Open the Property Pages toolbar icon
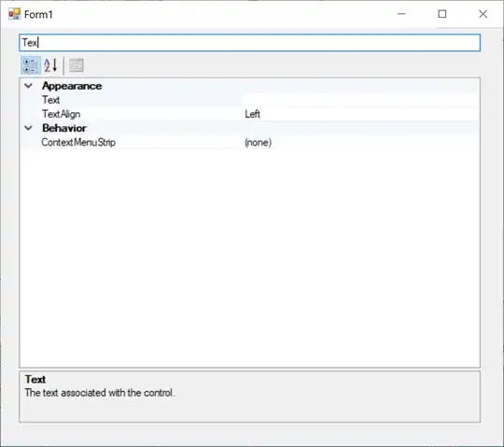Image resolution: width=504 pixels, height=447 pixels. coord(77,65)
